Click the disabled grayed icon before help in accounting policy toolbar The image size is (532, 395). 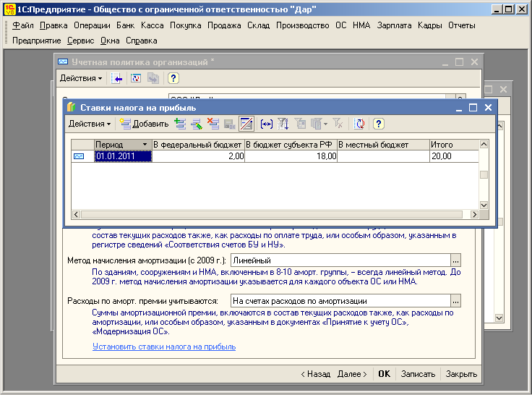coord(153,78)
